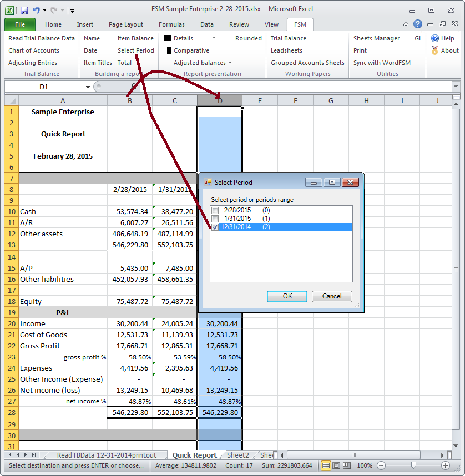465x476 pixels.
Task: Switch to Page Layout view icon
Action: coord(337,465)
